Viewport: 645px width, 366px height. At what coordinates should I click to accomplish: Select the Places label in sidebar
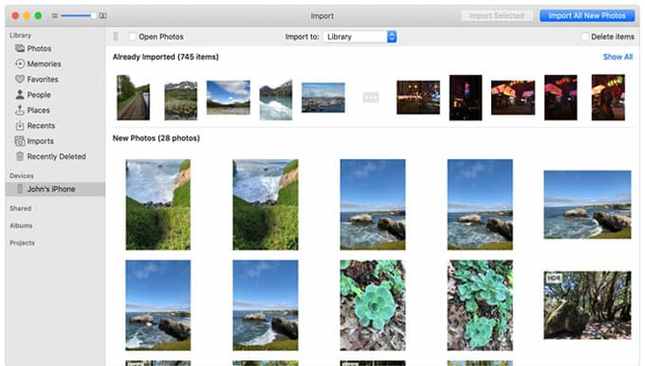point(38,110)
